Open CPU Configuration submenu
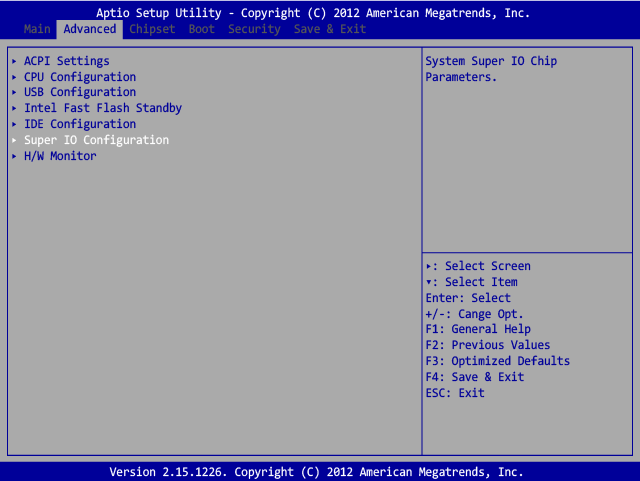Viewport: 640px width, 481px height. (x=80, y=77)
